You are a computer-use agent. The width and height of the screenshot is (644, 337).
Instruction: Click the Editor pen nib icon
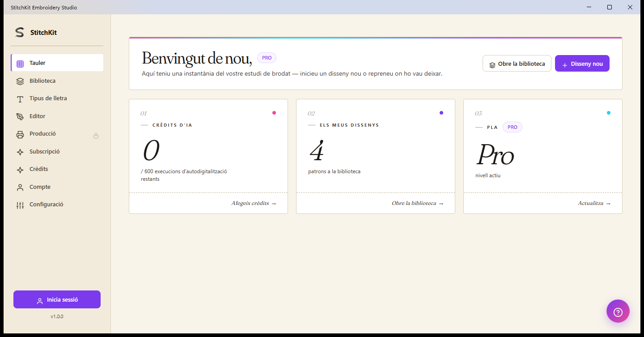pos(20,116)
